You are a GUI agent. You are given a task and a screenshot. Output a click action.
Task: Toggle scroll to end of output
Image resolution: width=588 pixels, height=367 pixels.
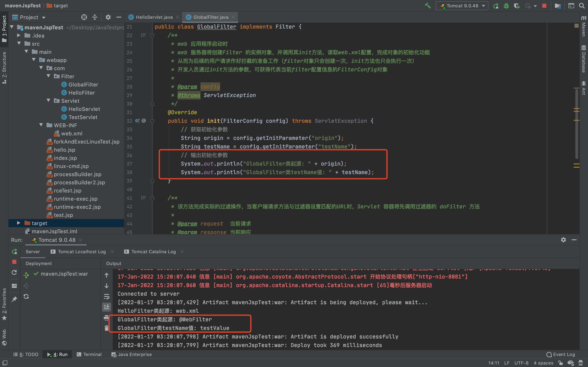(106, 307)
